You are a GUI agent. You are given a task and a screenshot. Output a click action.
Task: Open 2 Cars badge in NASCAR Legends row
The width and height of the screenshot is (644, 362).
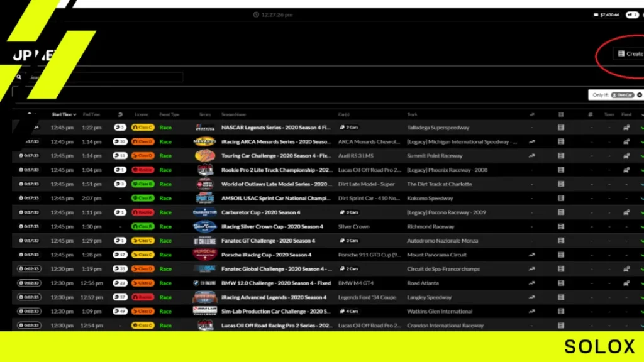tap(349, 128)
